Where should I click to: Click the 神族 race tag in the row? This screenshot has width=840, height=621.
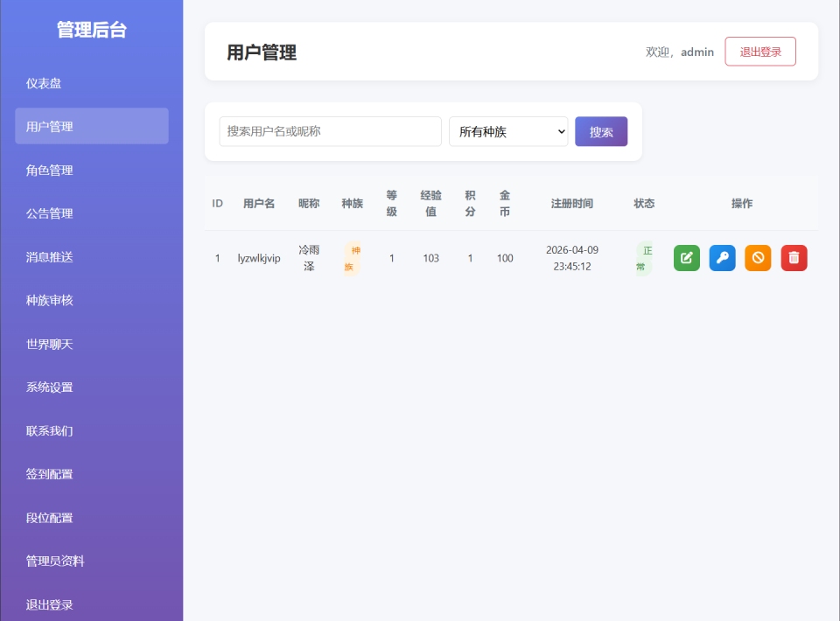point(352,258)
